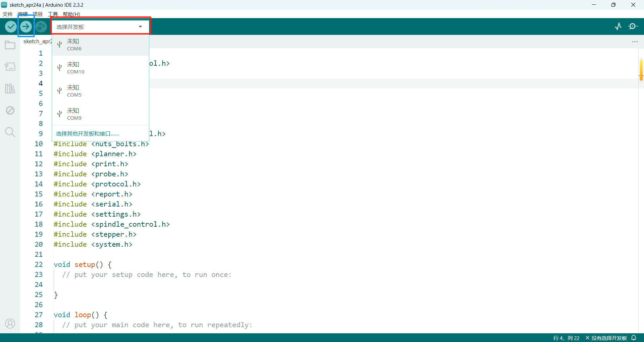Click the nuts_bolts.h include line
The height and width of the screenshot is (342, 644).
(x=101, y=144)
